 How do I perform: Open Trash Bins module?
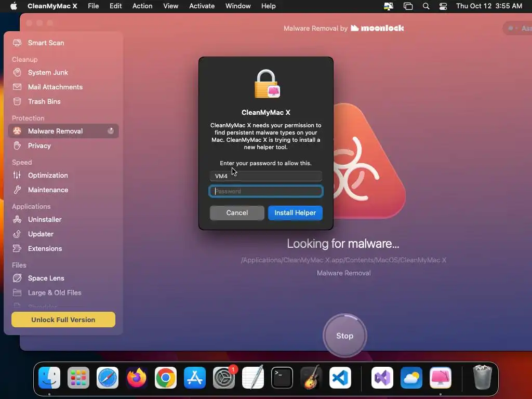coord(63,101)
